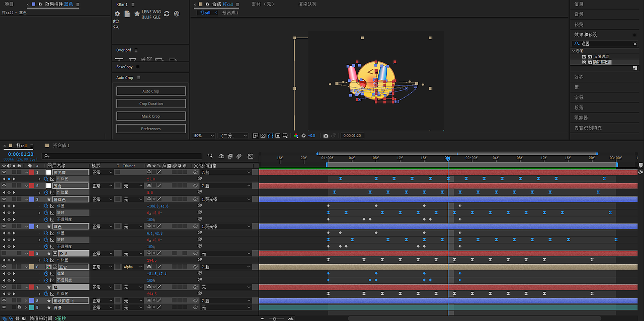Open the KBar 1 panel menu
This screenshot has width=644, height=321.
[134, 4]
